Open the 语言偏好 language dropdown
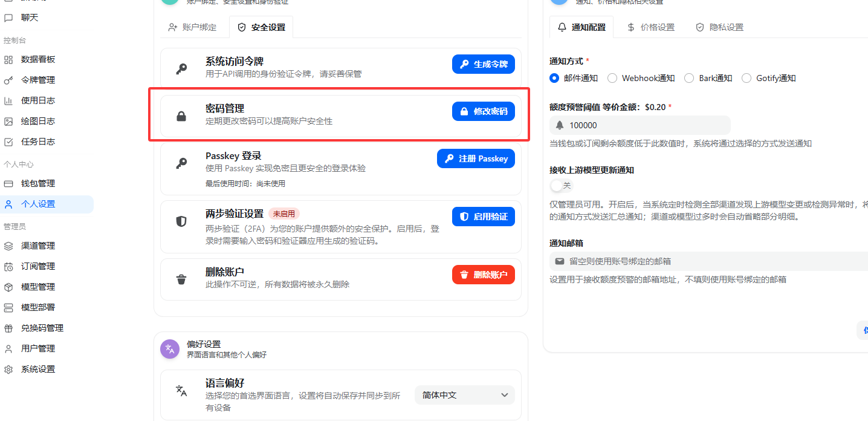The image size is (868, 421). tap(464, 394)
